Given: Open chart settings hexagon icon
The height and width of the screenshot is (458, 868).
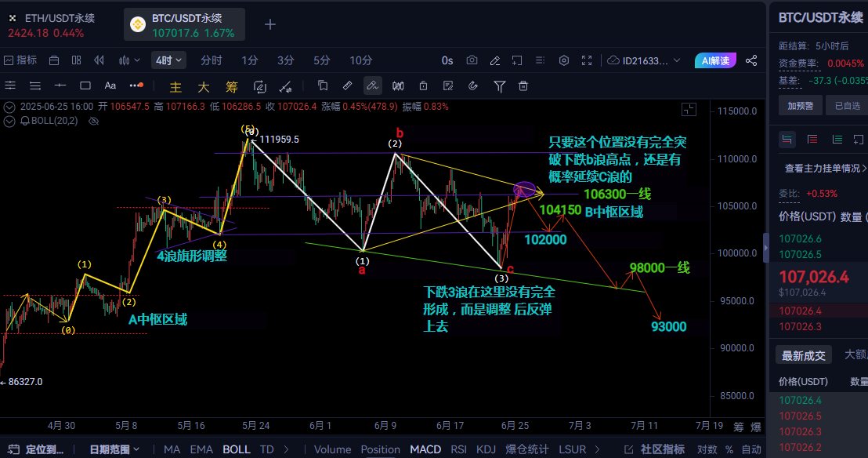Looking at the screenshot, I should pos(564,60).
